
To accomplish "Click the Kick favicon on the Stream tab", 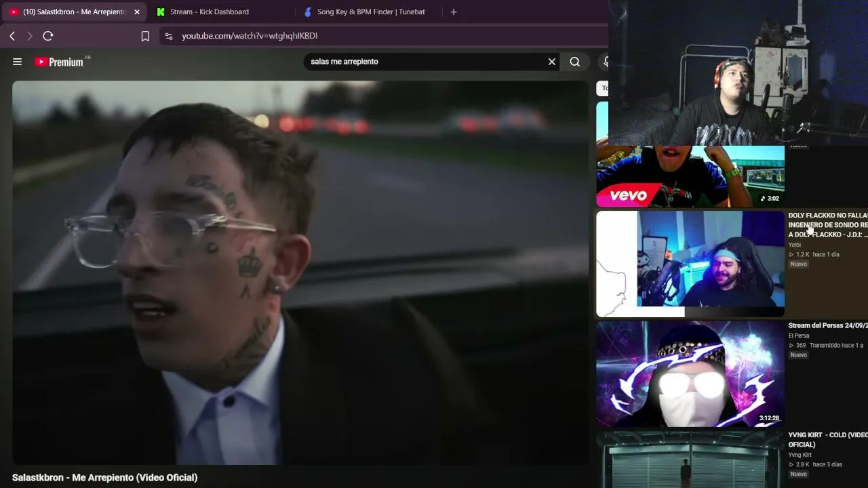I will [x=161, y=12].
